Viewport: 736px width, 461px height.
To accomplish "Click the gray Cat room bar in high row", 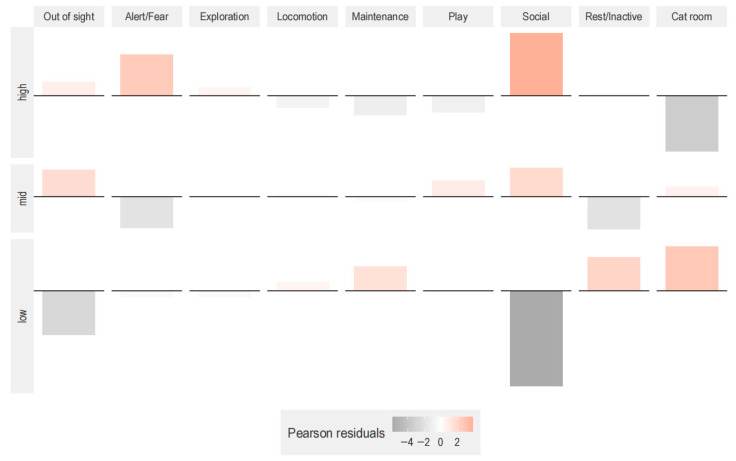I will 691,123.
